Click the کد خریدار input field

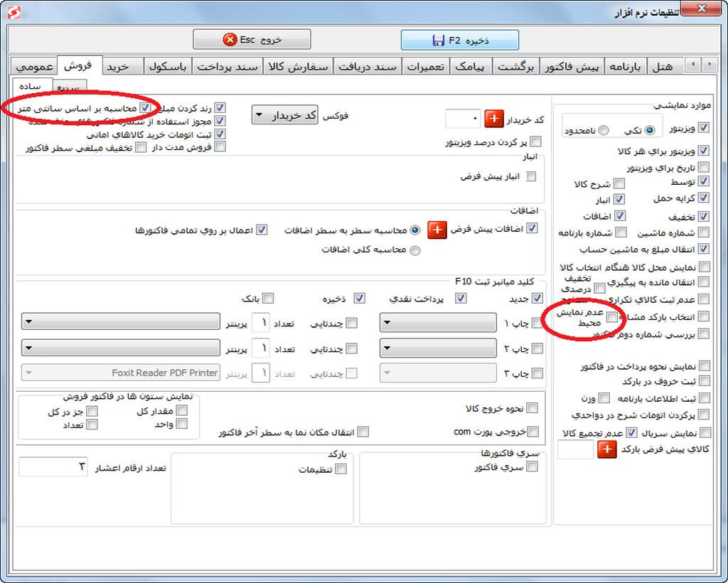(462, 119)
